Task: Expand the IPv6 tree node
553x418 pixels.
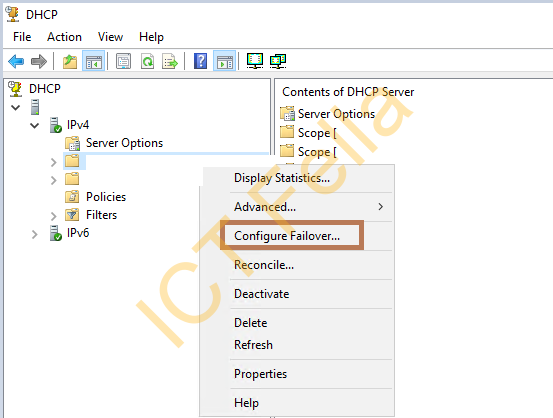Action: point(35,234)
